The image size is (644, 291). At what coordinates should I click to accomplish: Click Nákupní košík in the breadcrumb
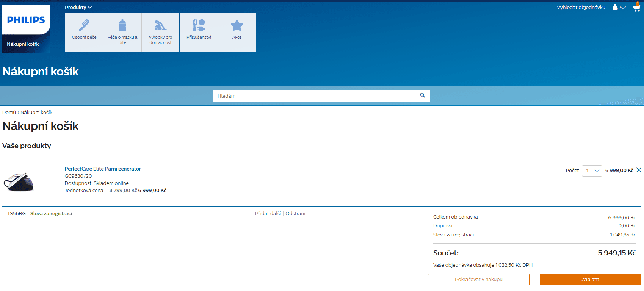click(36, 112)
